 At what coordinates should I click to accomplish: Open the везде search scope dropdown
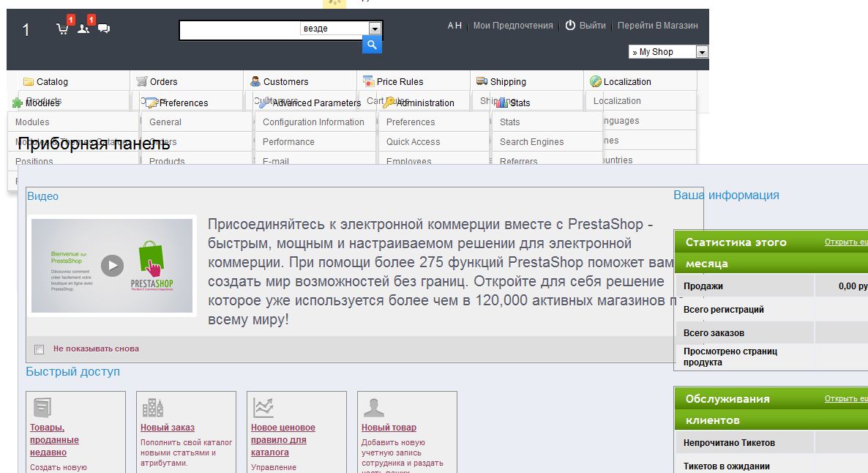tap(375, 29)
